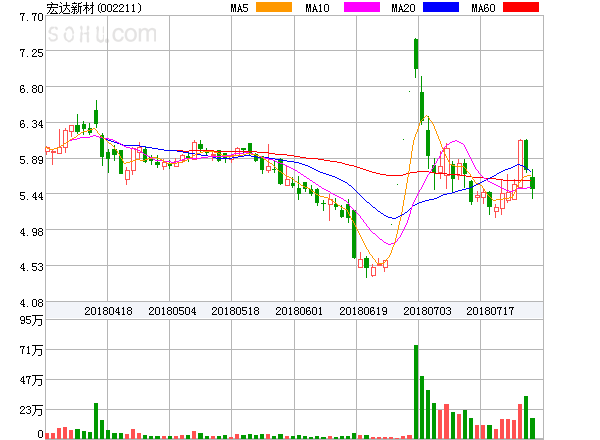Viewport: 600px width, 440px height.
Task: Click the 4.98 price axis label
Action: [31, 231]
